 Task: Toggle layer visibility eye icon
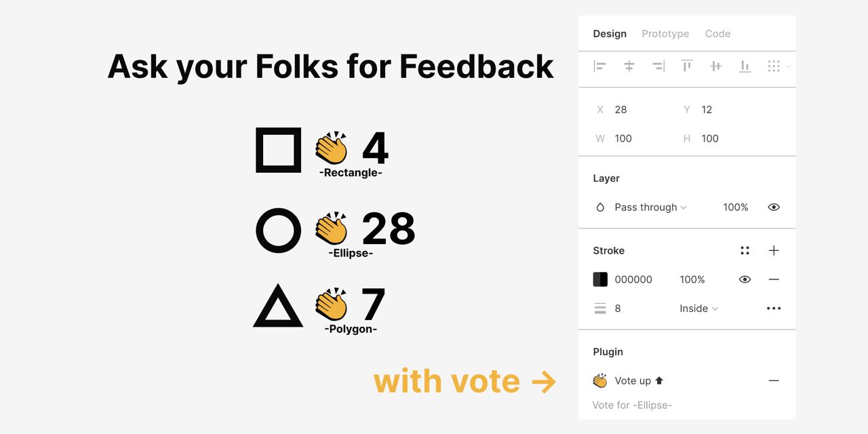pyautogui.click(x=774, y=207)
